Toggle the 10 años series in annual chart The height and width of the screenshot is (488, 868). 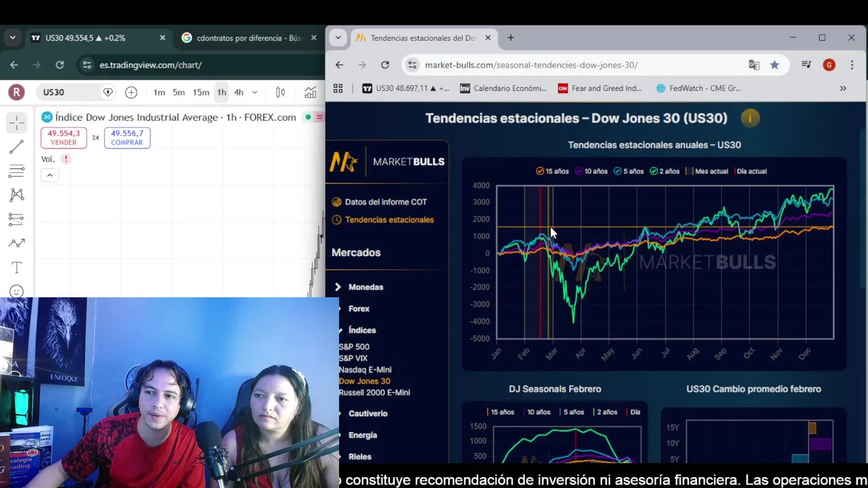pos(591,171)
